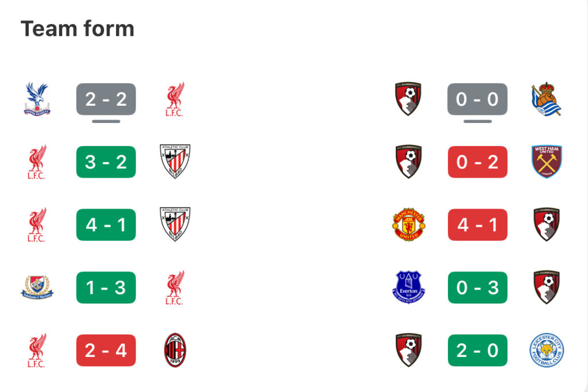Open the 0 - 3 green score badge
Screen dimensions: 588x392
(477, 287)
